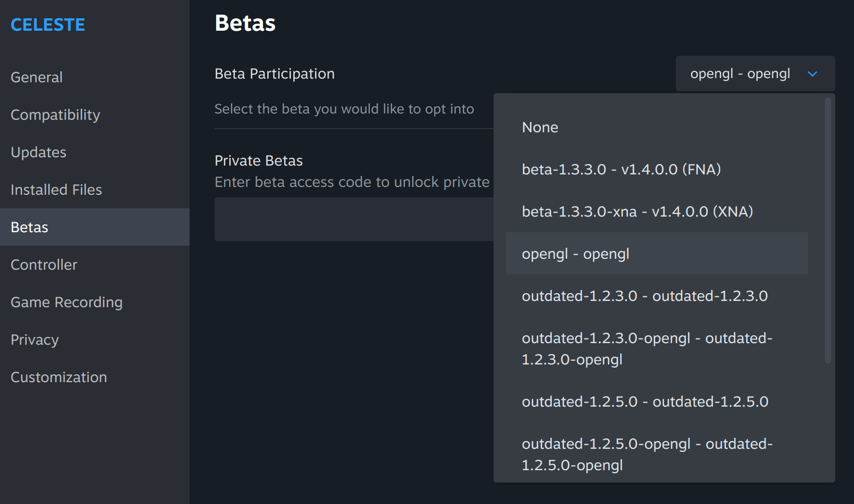This screenshot has width=854, height=504.
Task: Select the highlighted opengl - opengl entry
Action: (575, 254)
